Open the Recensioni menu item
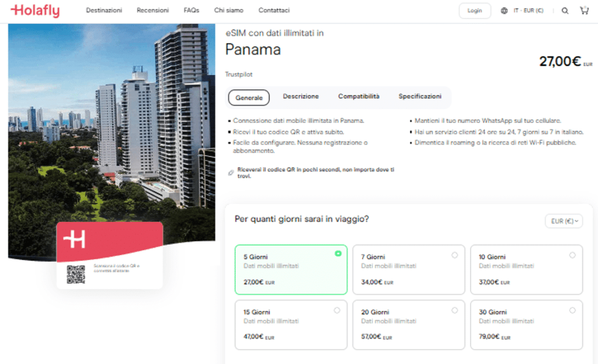Image resolution: width=598 pixels, height=364 pixels. tap(152, 10)
